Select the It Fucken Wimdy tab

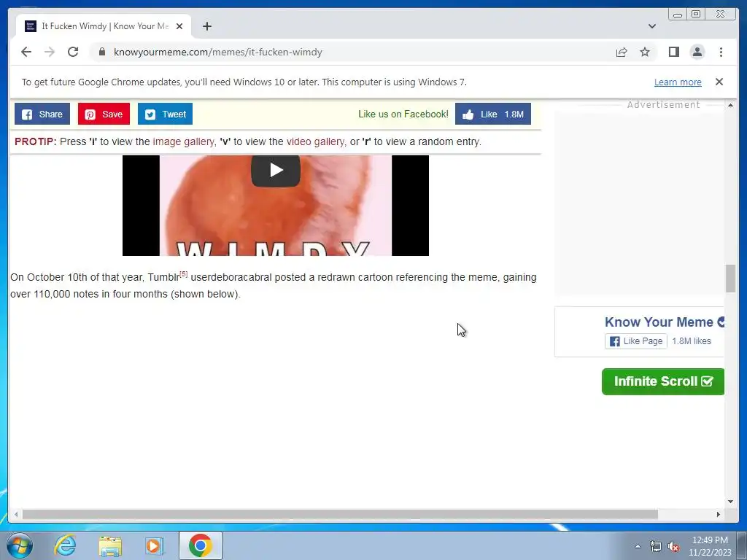click(104, 26)
